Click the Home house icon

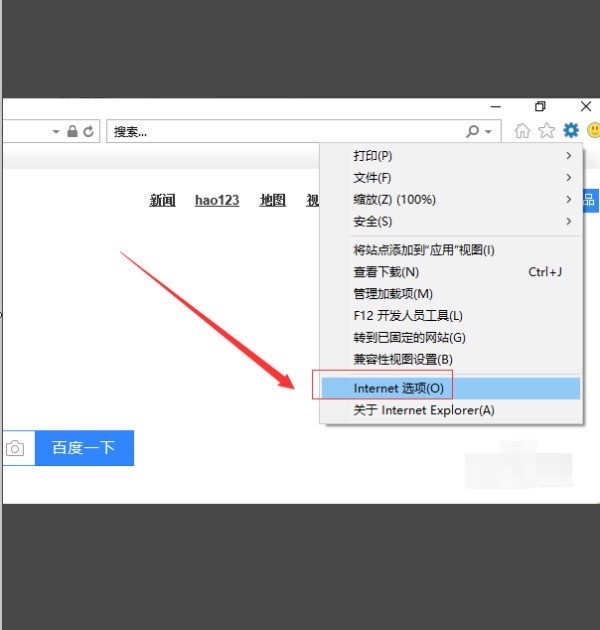point(522,131)
